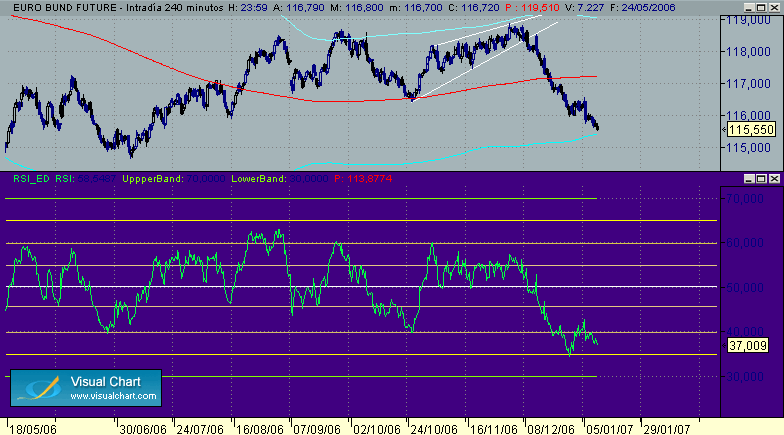784x435 pixels.
Task: Select the EURO BUND FUTURE title text
Action: 64,8
